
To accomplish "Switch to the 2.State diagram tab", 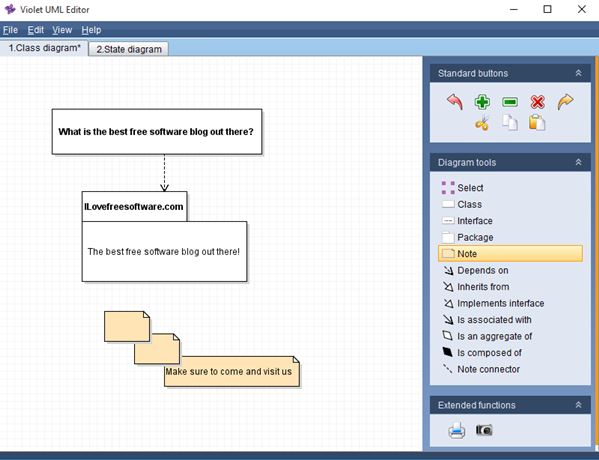I will (129, 49).
